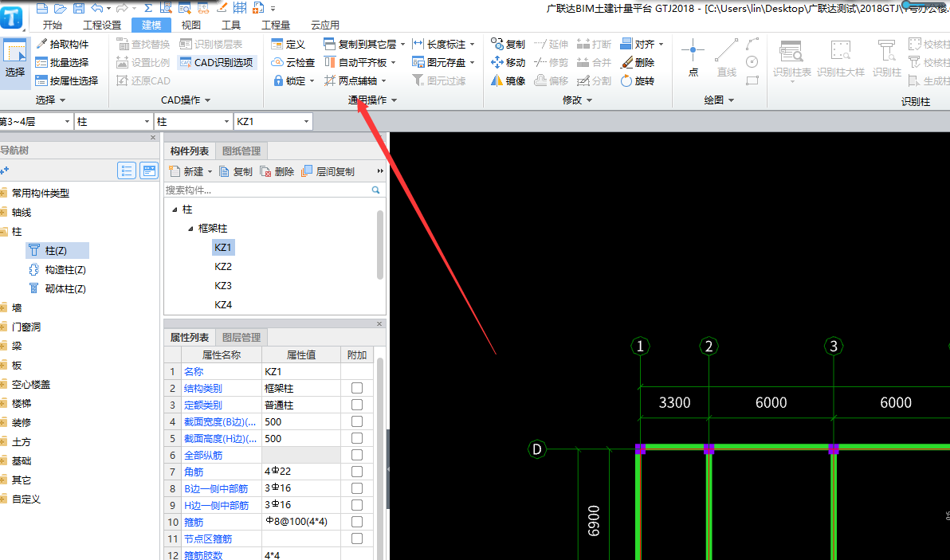
Task: Open CAD识别选项
Action: coord(217,62)
